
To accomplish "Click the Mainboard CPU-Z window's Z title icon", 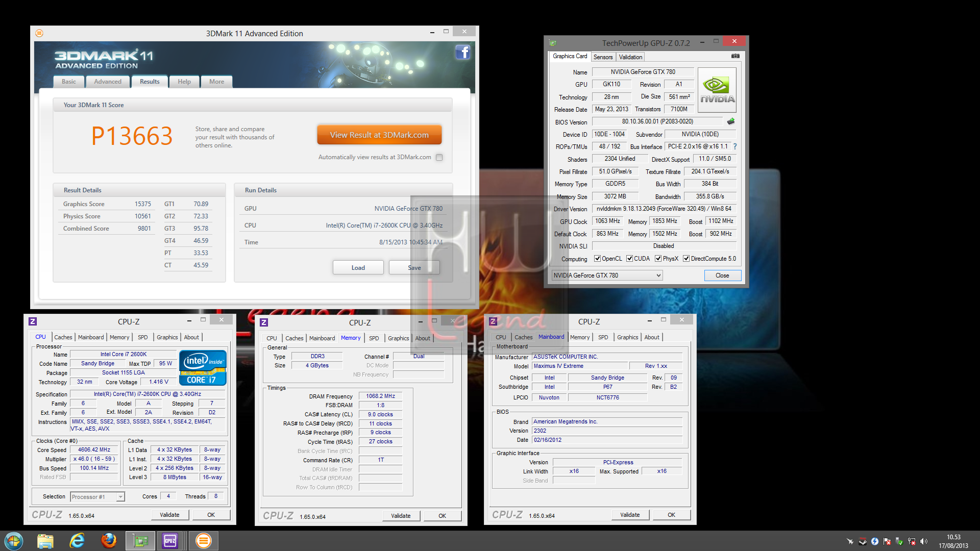I will 493,321.
